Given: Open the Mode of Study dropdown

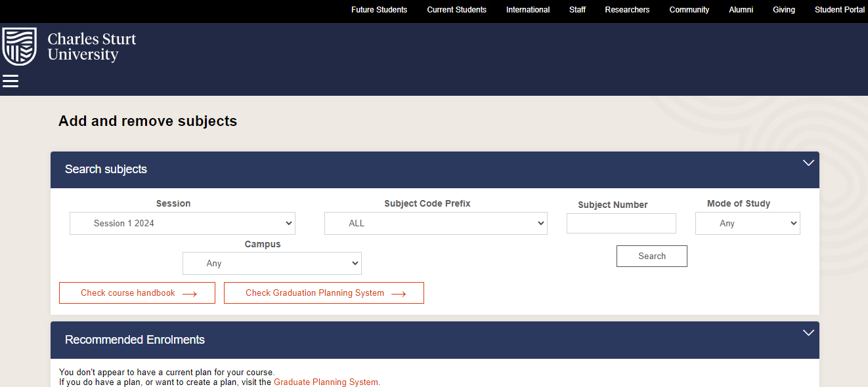Looking at the screenshot, I should click(747, 223).
